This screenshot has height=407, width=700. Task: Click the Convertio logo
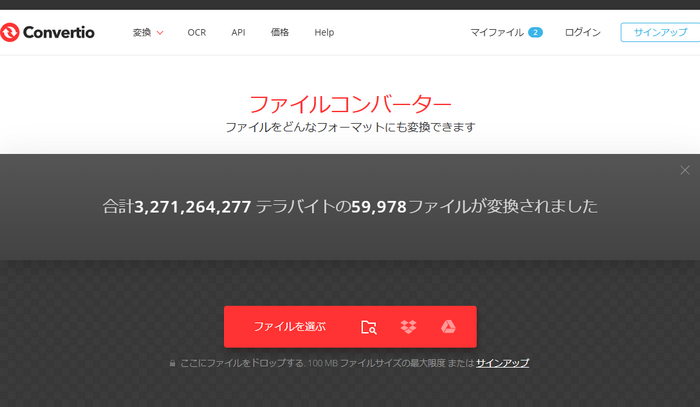point(47,32)
